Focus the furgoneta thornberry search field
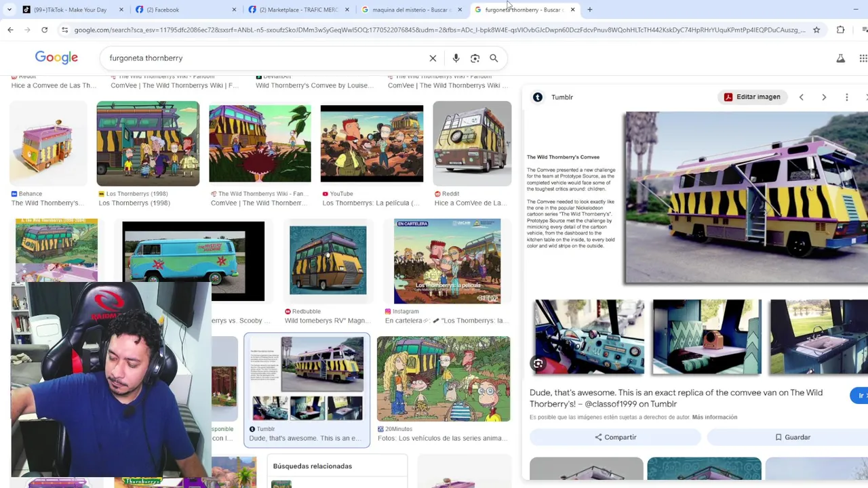The height and width of the screenshot is (488, 868). coord(264,58)
